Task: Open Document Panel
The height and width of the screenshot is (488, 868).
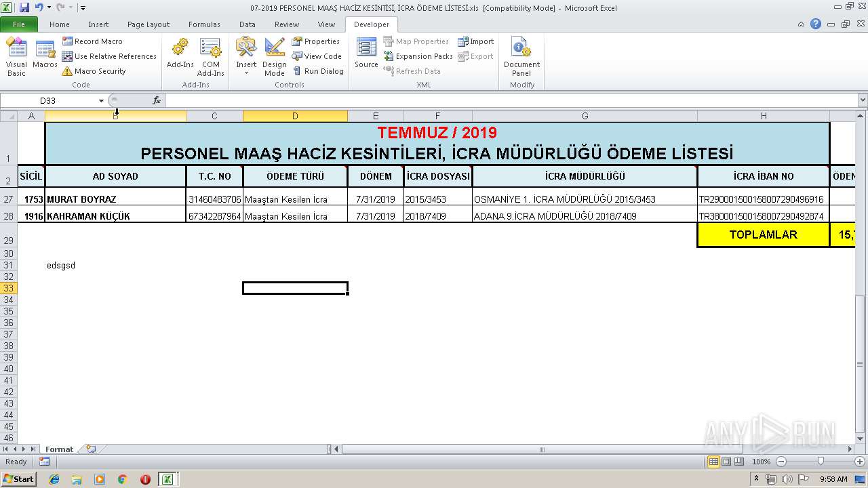Action: 521,57
